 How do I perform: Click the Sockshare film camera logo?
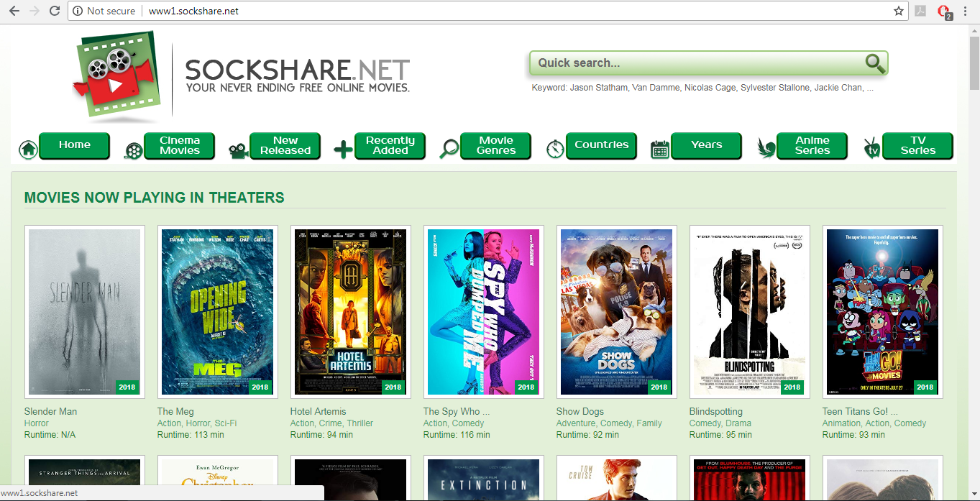[x=116, y=76]
